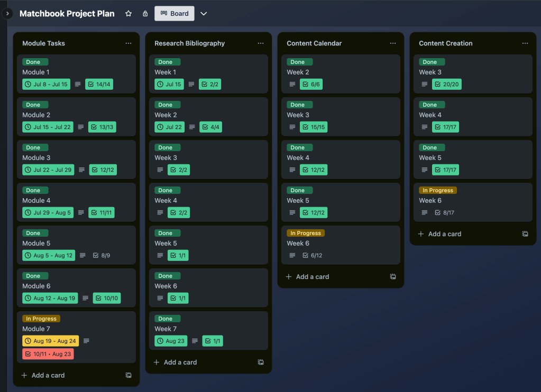Expand the left sidebar with arrow

7,13
